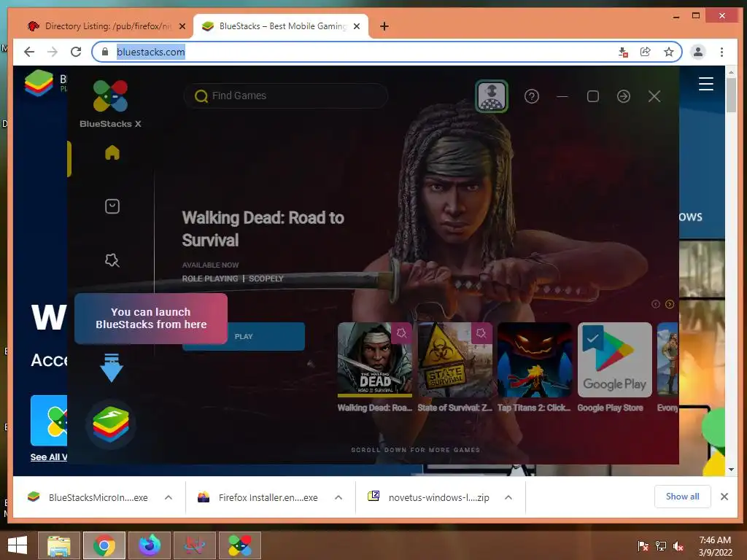Open Windows Start menu

18,545
